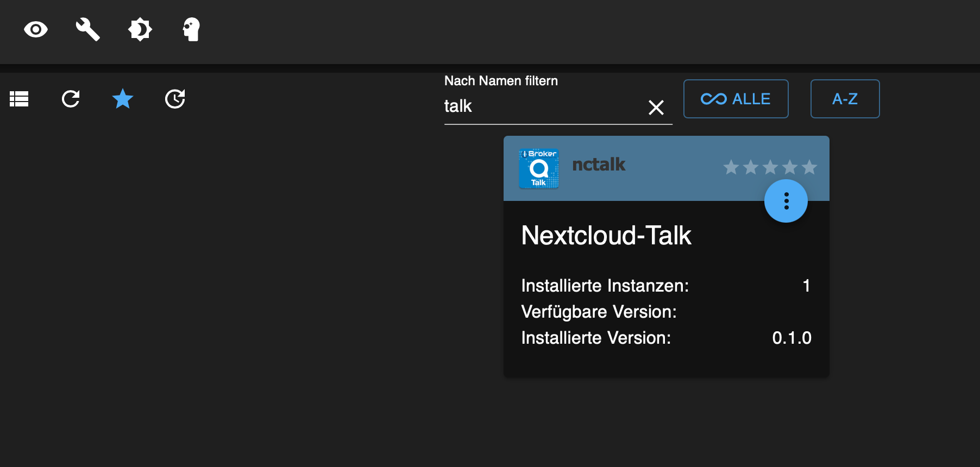Sort adapters with A-Z button
Image resolution: width=980 pixels, height=467 pixels.
coord(845,99)
